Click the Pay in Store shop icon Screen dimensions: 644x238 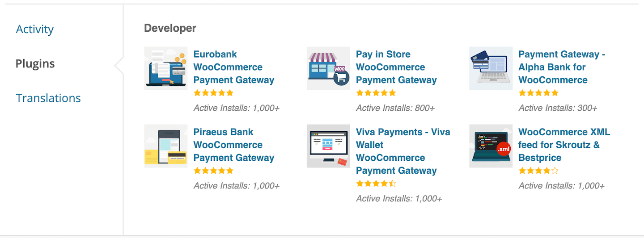point(328,68)
